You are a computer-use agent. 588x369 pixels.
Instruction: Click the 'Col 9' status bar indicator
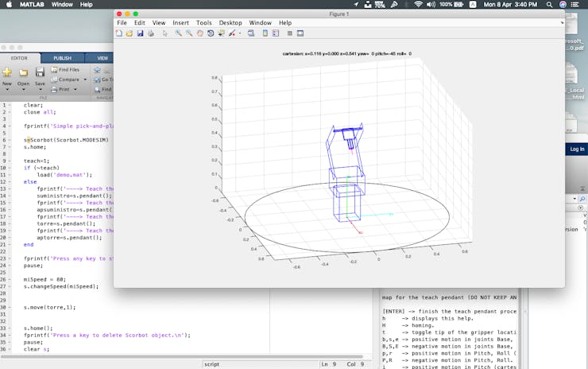(355, 364)
